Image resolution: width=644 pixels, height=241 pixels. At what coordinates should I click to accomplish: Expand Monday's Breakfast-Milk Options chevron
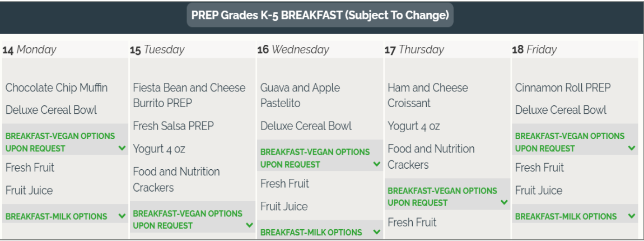coord(122,216)
